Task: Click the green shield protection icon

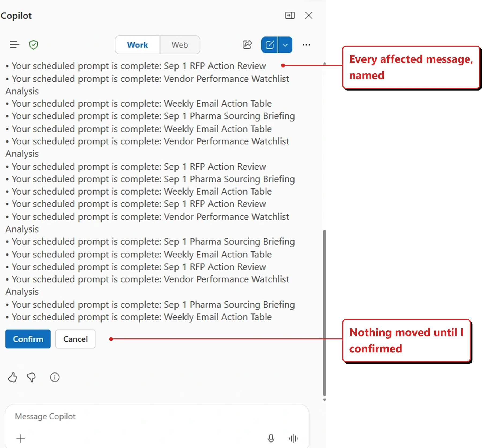Action: 33,44
